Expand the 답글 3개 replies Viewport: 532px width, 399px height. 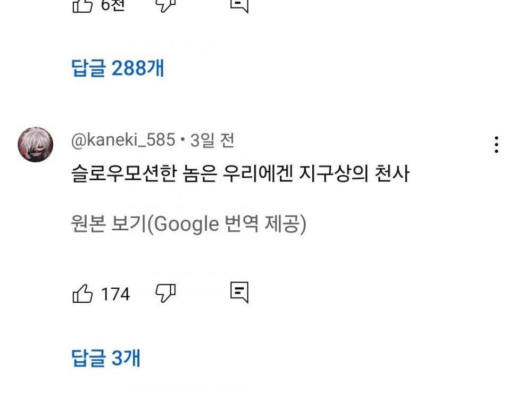pos(106,358)
